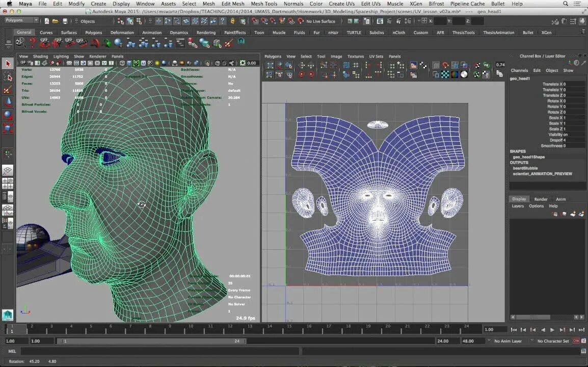The image size is (588, 367).
Task: Click the blue question mark status line icon
Action: pyautogui.click(x=223, y=21)
